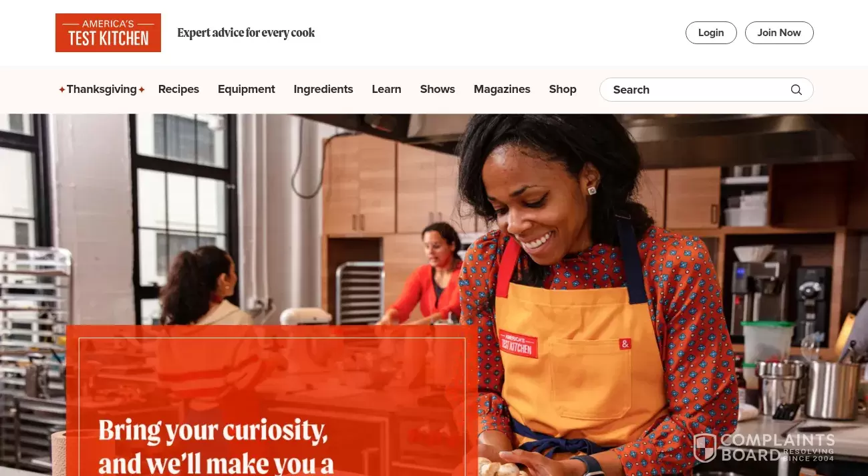Viewport: 868px width, 476px height.
Task: Click the 'Expert advice for every cook' tagline
Action: pyautogui.click(x=246, y=33)
